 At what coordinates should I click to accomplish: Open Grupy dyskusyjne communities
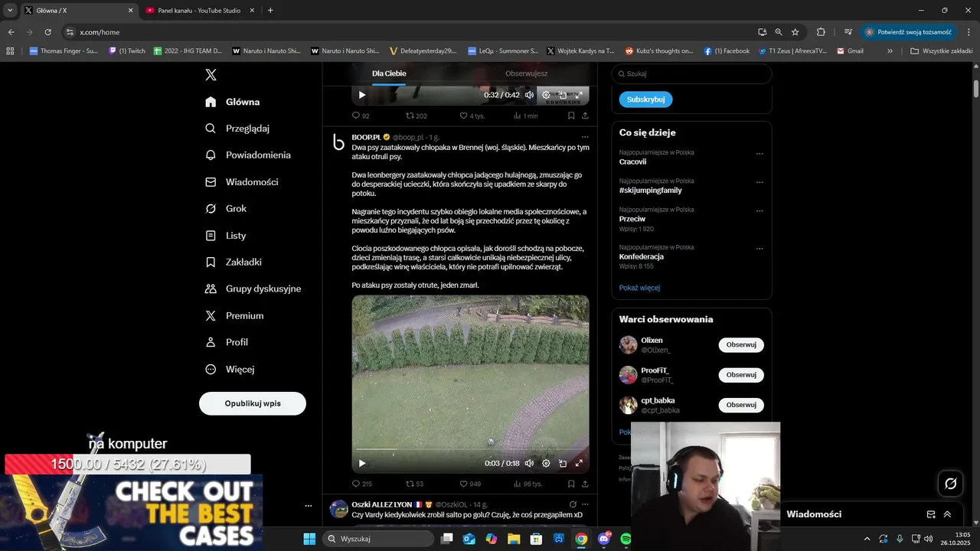(x=253, y=289)
